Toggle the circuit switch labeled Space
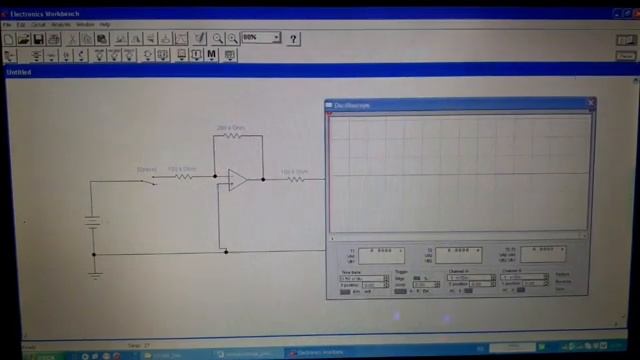This screenshot has height=360, width=640. [x=147, y=180]
